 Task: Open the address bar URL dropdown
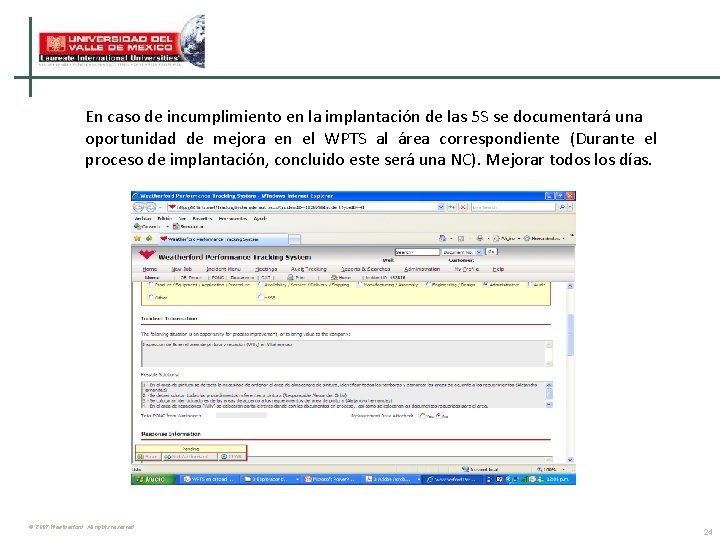(x=441, y=207)
